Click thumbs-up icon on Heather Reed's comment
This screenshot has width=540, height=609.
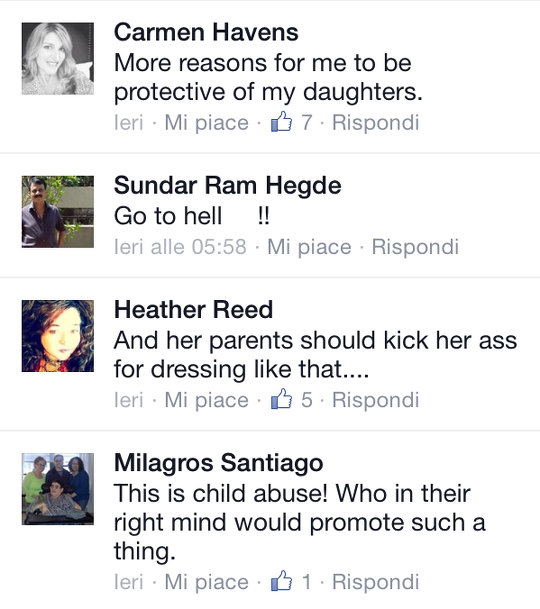(x=281, y=399)
